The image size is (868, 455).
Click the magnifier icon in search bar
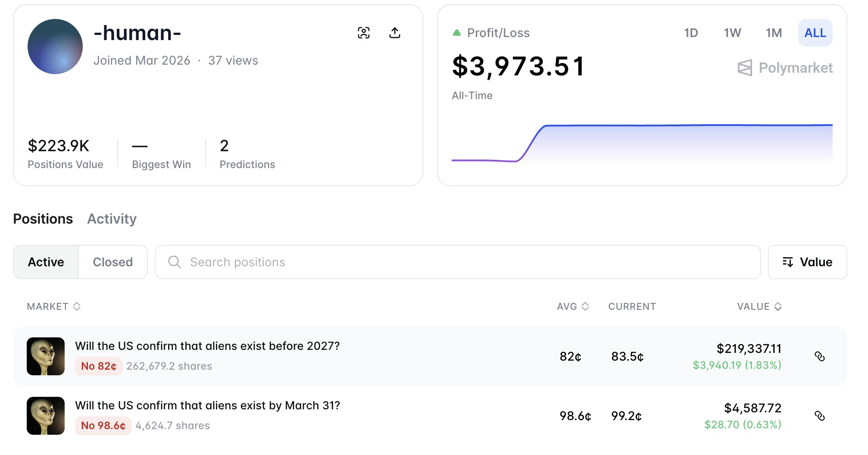(175, 262)
